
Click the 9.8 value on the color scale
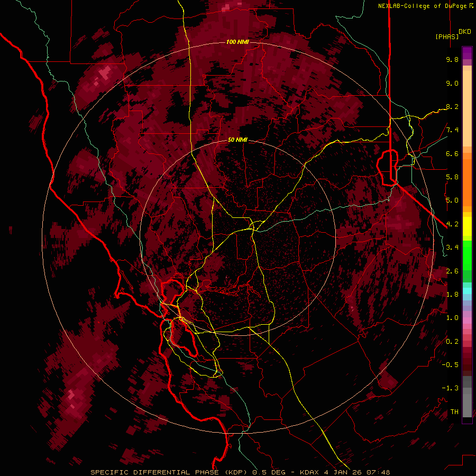452,60
